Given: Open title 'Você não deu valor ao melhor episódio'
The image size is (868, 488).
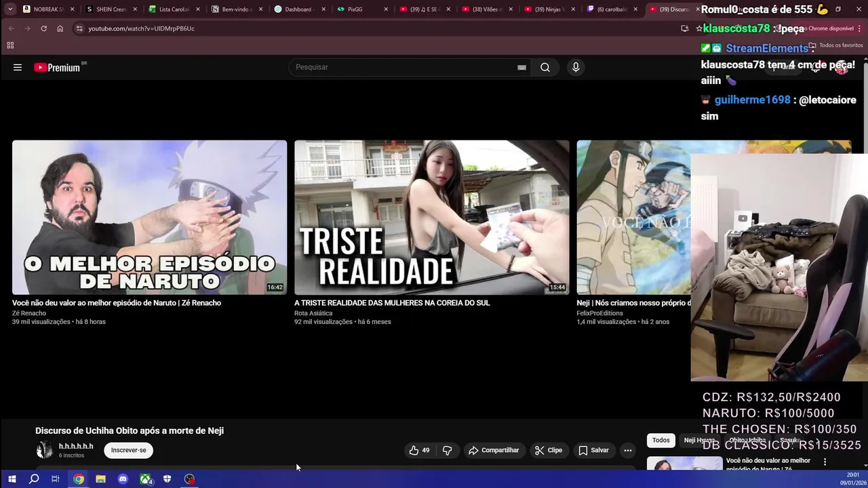Looking at the screenshot, I should coord(117,303).
